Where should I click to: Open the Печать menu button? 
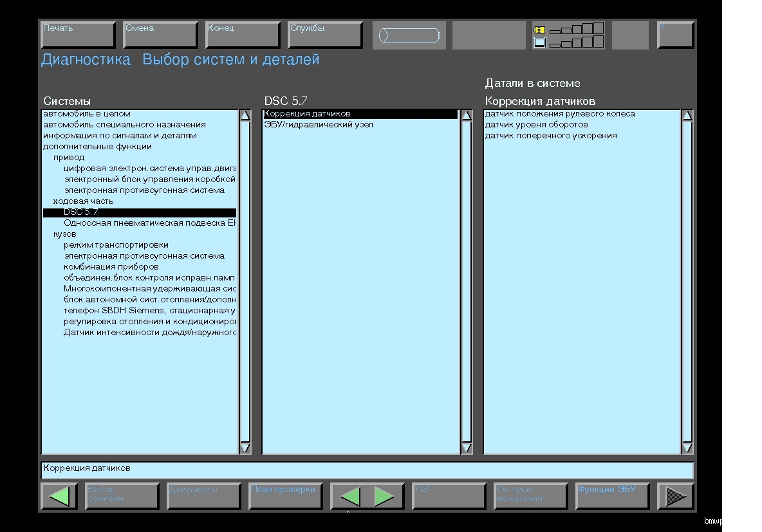(x=78, y=35)
